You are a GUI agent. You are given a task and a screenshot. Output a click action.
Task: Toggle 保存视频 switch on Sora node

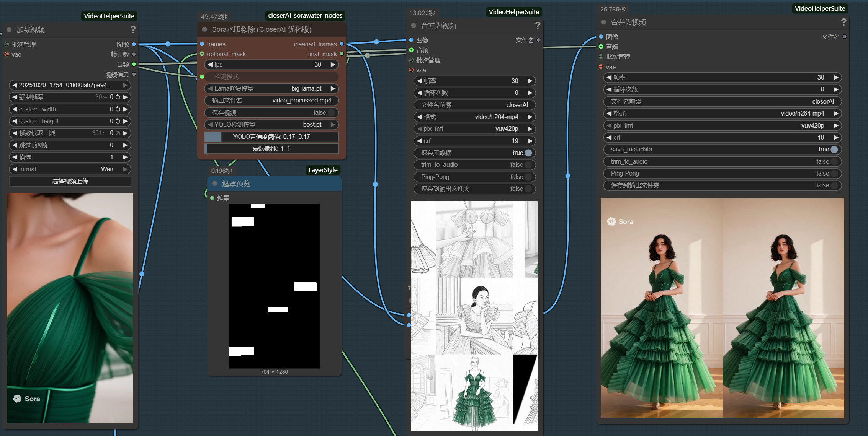(331, 113)
